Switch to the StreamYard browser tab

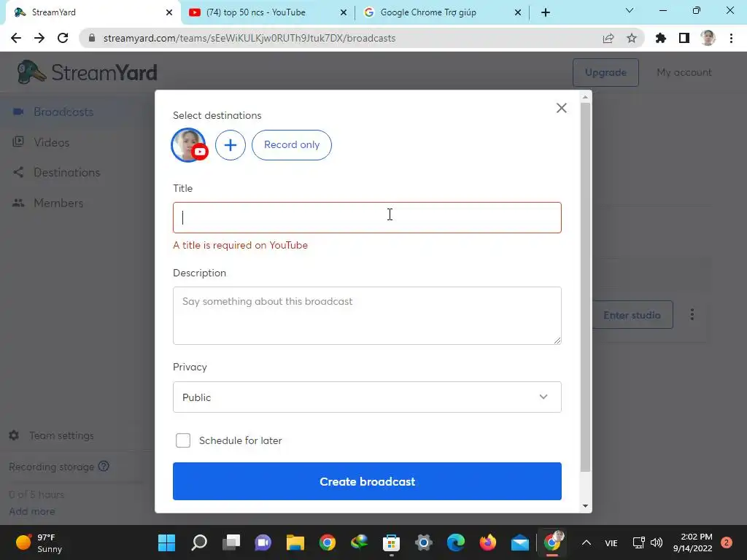(92, 12)
